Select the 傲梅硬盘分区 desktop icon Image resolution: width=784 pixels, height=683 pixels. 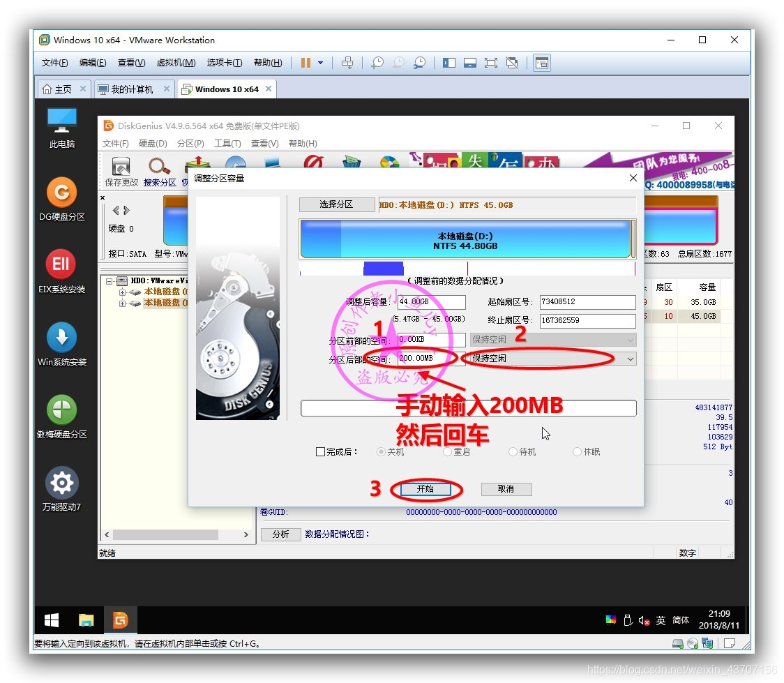(62, 417)
